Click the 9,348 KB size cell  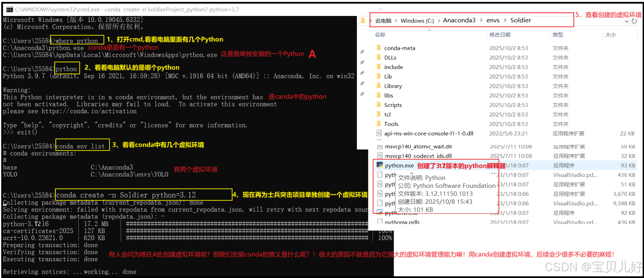[624, 203]
